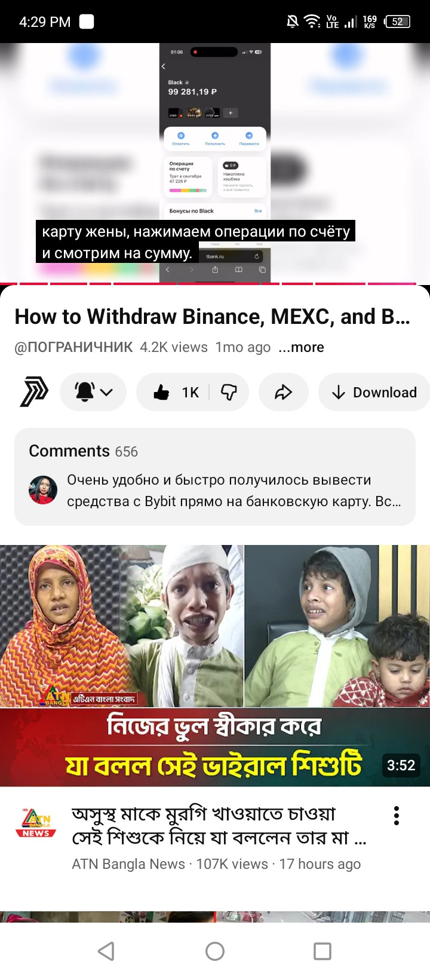The image size is (430, 980).
Task: Like the video with thumbs up
Action: (x=173, y=392)
